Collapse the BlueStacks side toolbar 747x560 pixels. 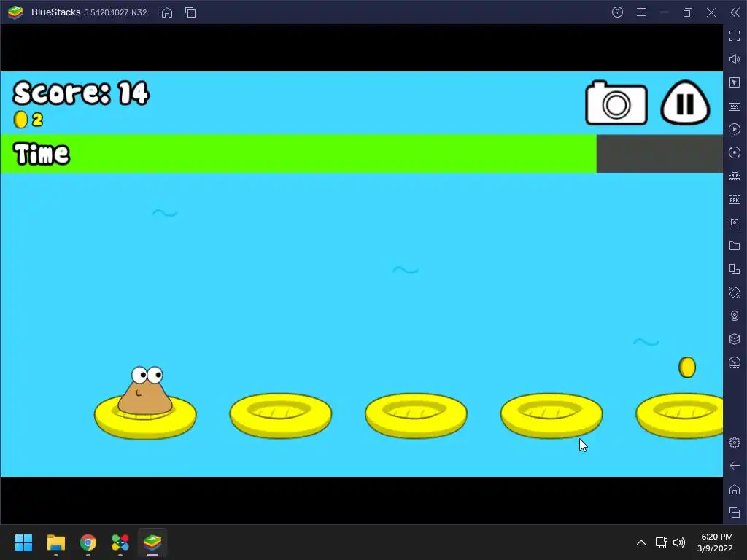[x=735, y=12]
